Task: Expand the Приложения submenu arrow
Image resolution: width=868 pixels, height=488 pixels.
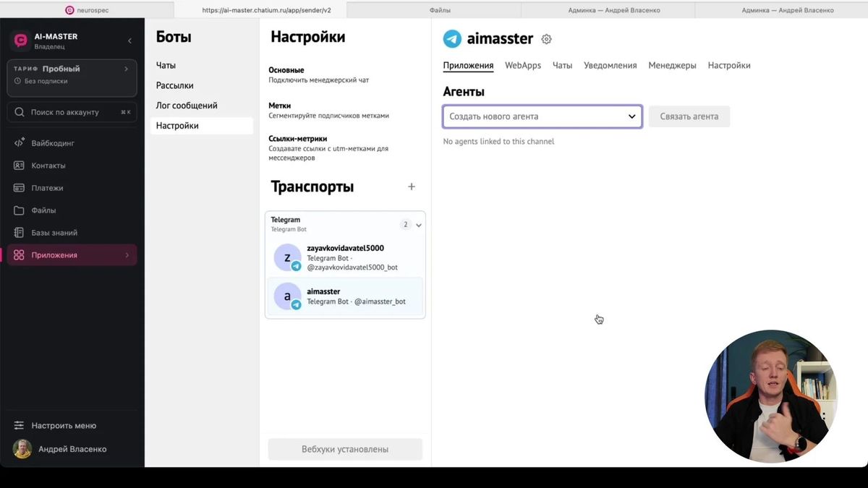Action: (127, 255)
